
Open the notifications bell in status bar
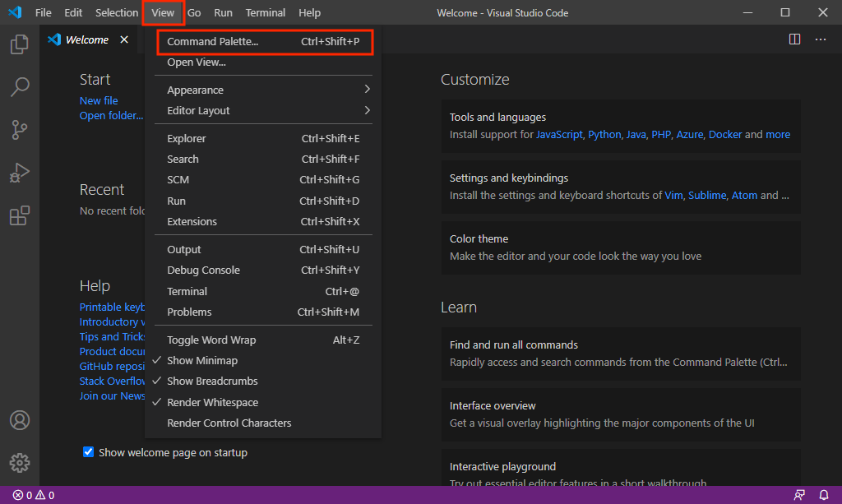[x=824, y=495]
